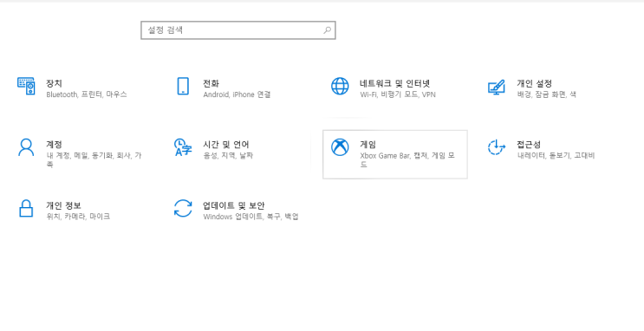
Task: Click text 'Windows 업데이트, 복구, 백업'
Action: [x=250, y=217]
